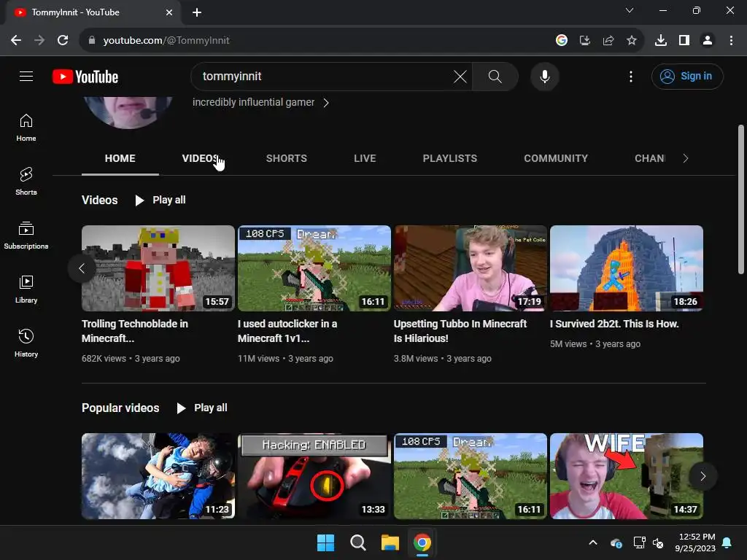
Task: Show next popular videos with right arrow
Action: 703,475
